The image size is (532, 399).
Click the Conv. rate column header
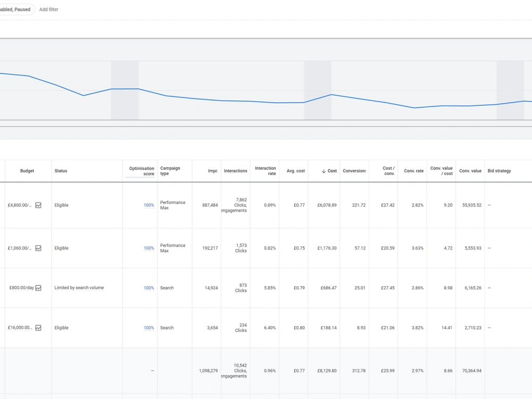[413, 171]
